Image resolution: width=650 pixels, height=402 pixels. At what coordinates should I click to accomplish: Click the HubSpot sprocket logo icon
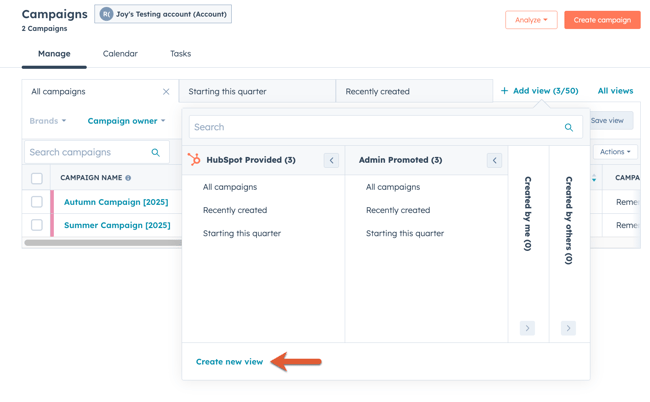coord(194,160)
